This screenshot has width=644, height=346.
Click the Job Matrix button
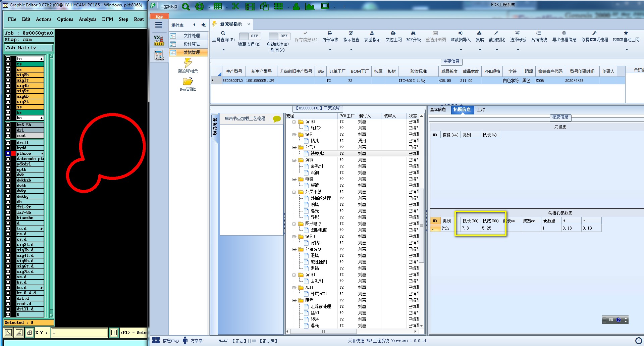click(x=29, y=48)
